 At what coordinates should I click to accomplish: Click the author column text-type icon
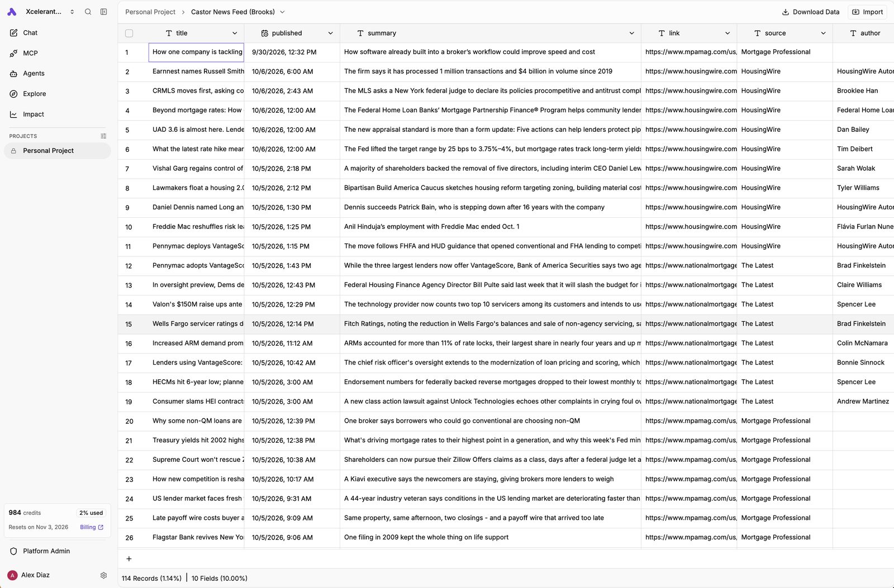pyautogui.click(x=853, y=34)
